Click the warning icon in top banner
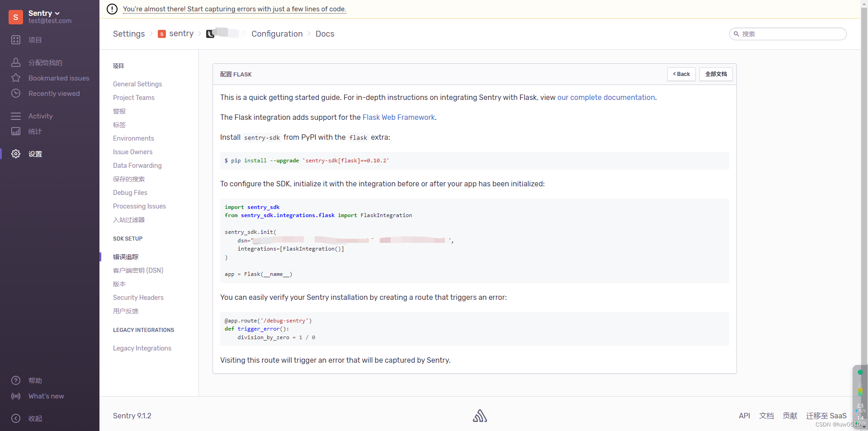868x431 pixels. point(112,9)
